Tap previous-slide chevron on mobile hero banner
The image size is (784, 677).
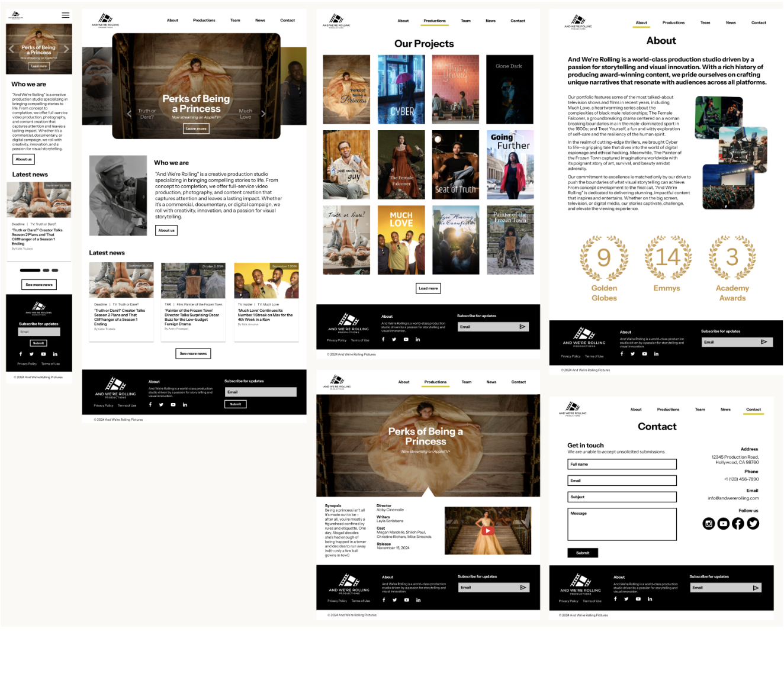[11, 49]
